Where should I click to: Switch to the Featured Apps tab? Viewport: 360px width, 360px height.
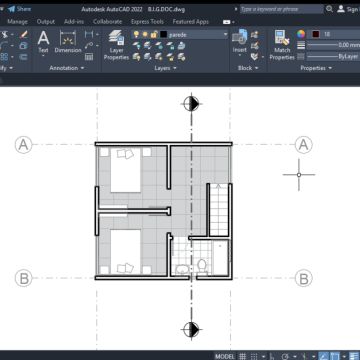pyautogui.click(x=191, y=22)
